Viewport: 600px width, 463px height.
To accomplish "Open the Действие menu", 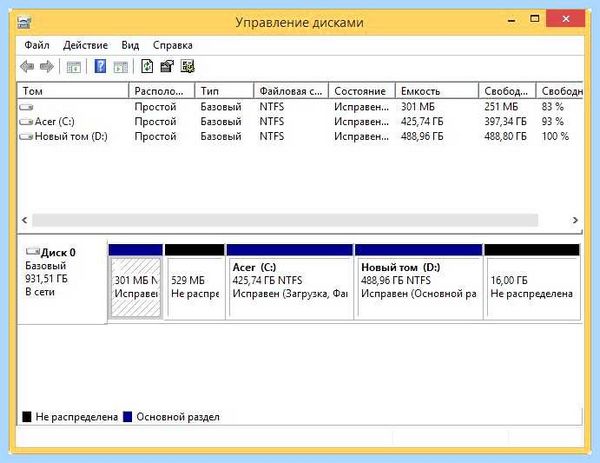I will coord(85,45).
